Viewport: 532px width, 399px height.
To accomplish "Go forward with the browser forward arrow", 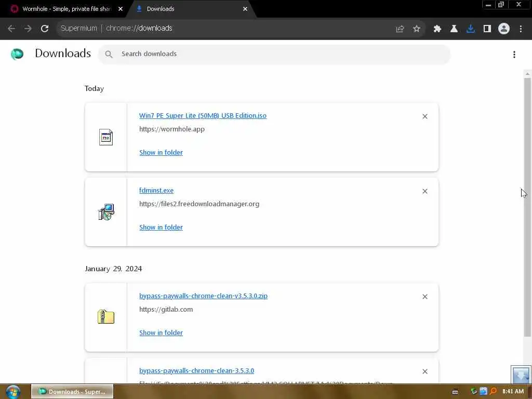I will (x=28, y=29).
